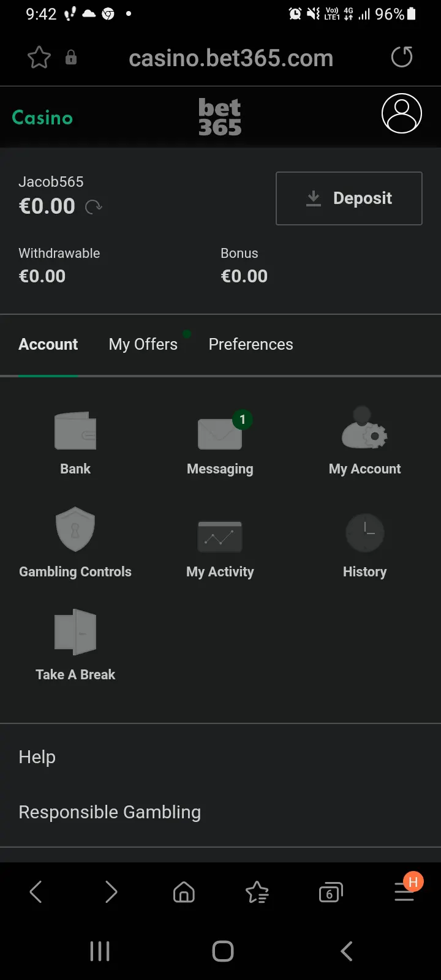Tap the casino.bet365.com address bar
The image size is (441, 980).
(x=231, y=58)
